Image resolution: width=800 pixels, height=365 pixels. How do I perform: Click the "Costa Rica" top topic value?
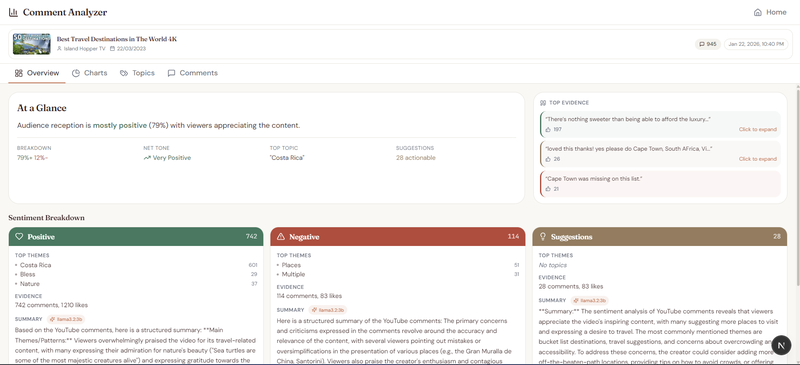(287, 158)
